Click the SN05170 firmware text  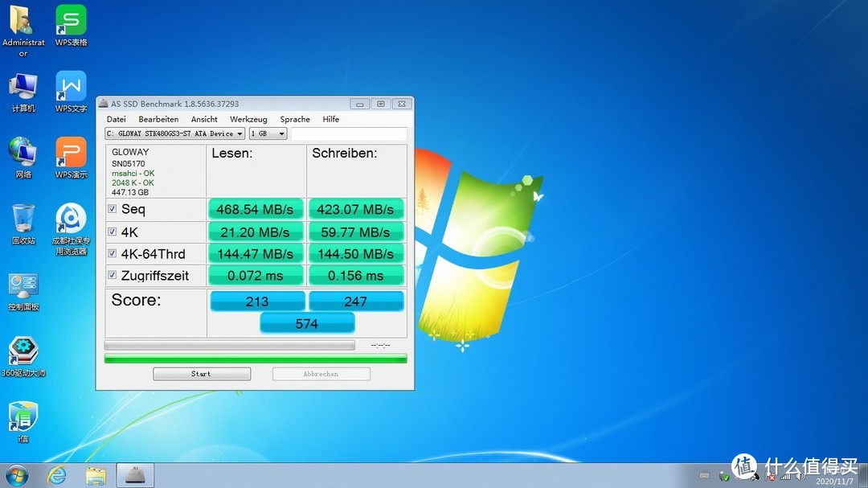129,163
